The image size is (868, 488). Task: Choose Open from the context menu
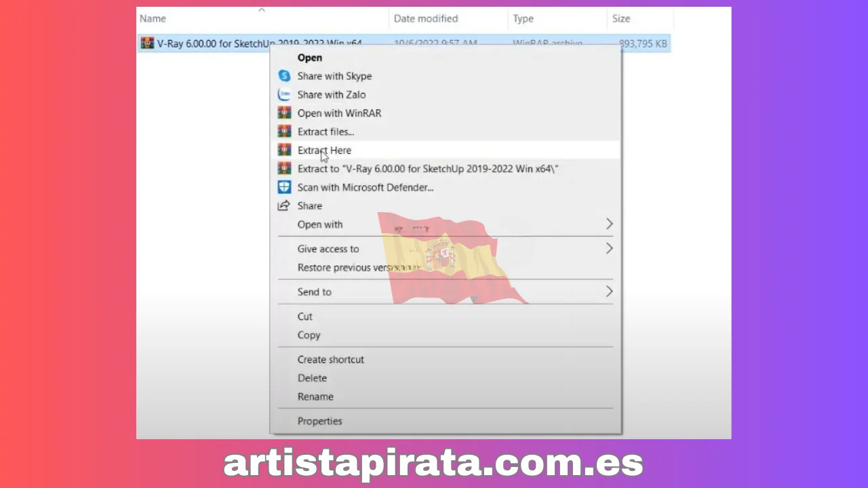point(310,58)
